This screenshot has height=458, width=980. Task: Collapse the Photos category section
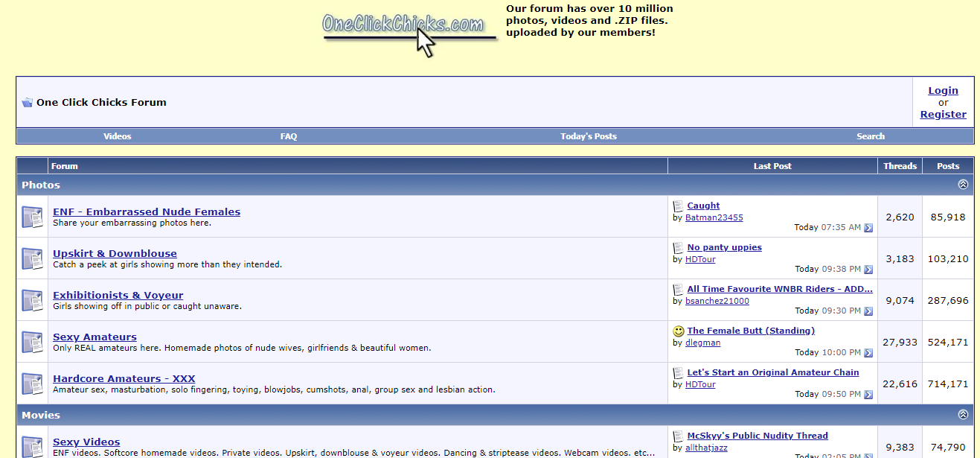pos(963,185)
